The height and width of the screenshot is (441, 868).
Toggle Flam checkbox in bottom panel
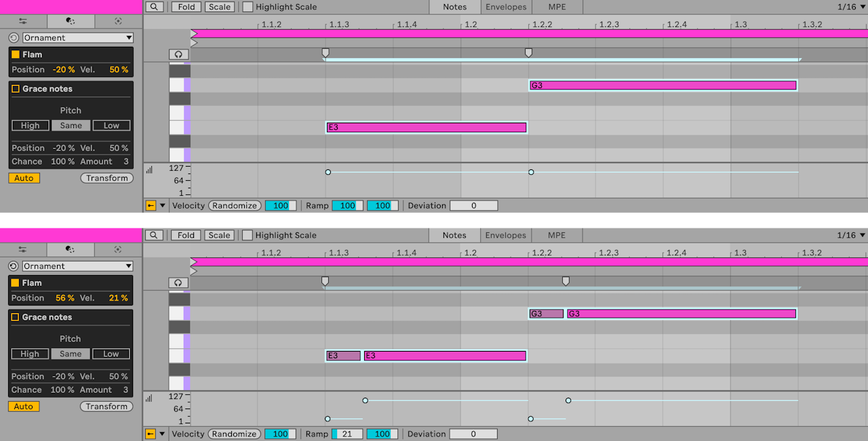[x=16, y=282]
